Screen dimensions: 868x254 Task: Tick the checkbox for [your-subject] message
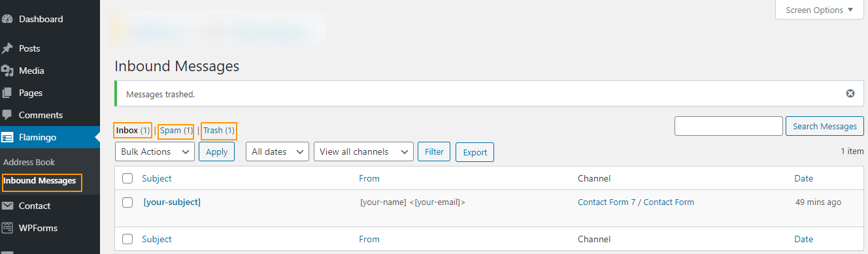click(x=127, y=202)
